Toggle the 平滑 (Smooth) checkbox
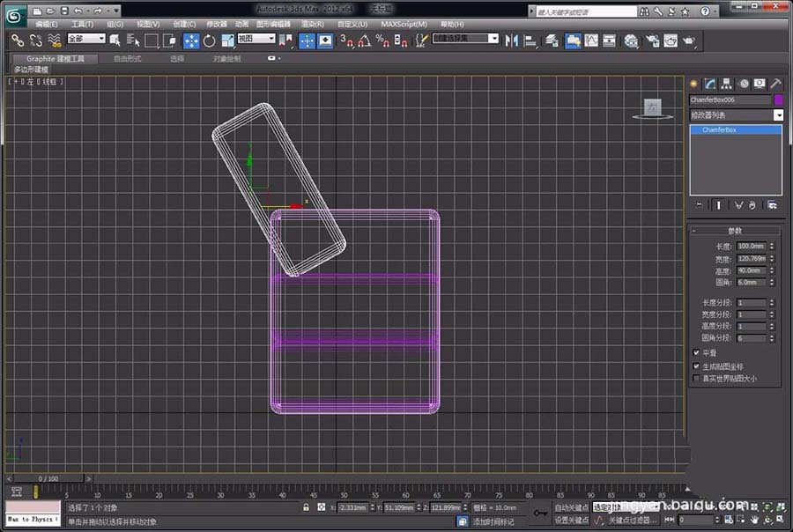The image size is (793, 532). tap(696, 353)
